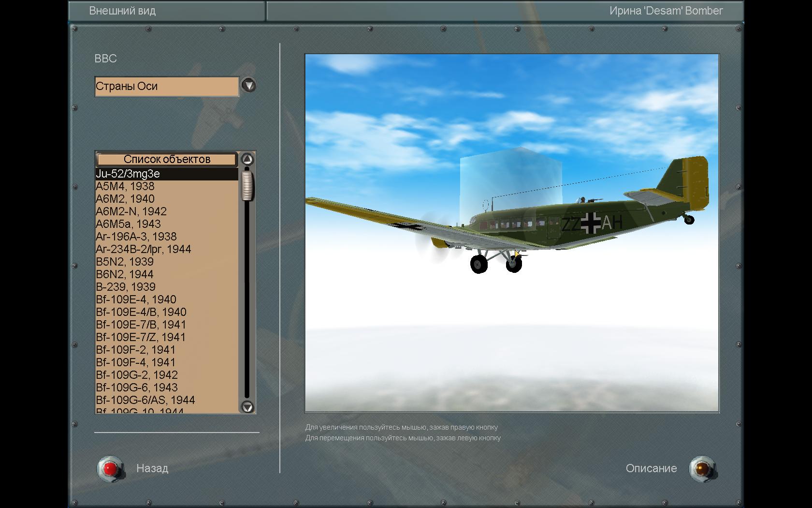Click the Страны Оси combo box field
812x508 pixels.
click(x=167, y=87)
